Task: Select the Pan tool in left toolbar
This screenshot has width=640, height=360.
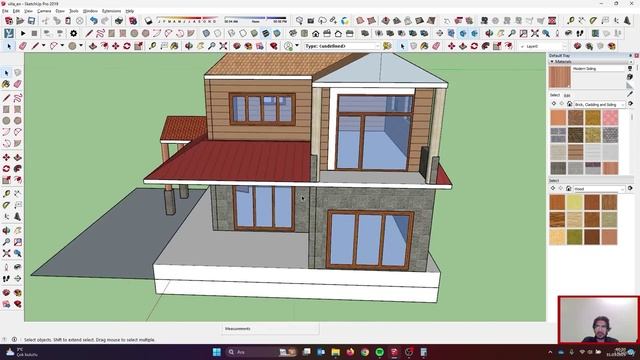Action: pos(18,231)
